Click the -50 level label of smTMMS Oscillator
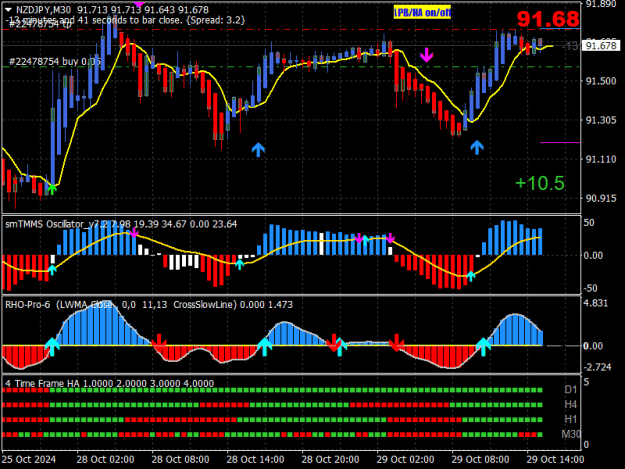625x469 pixels. coord(590,288)
